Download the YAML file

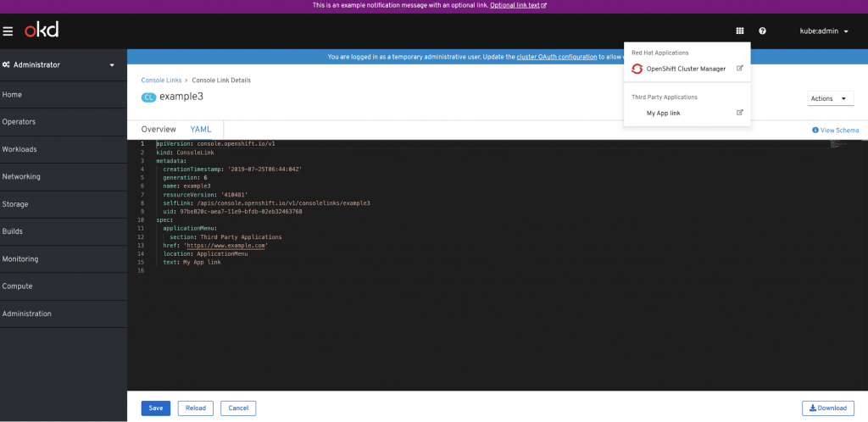pos(827,408)
